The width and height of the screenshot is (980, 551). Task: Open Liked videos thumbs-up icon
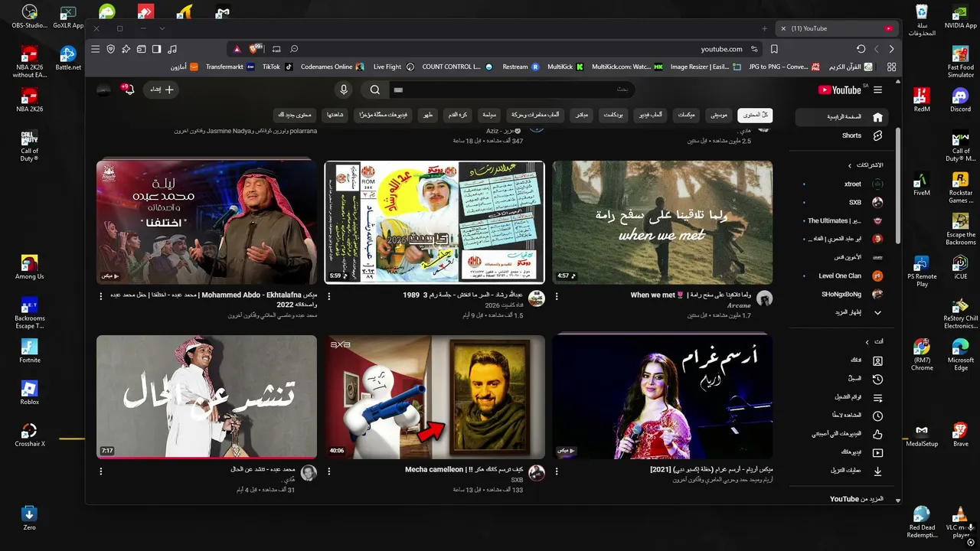[877, 435]
